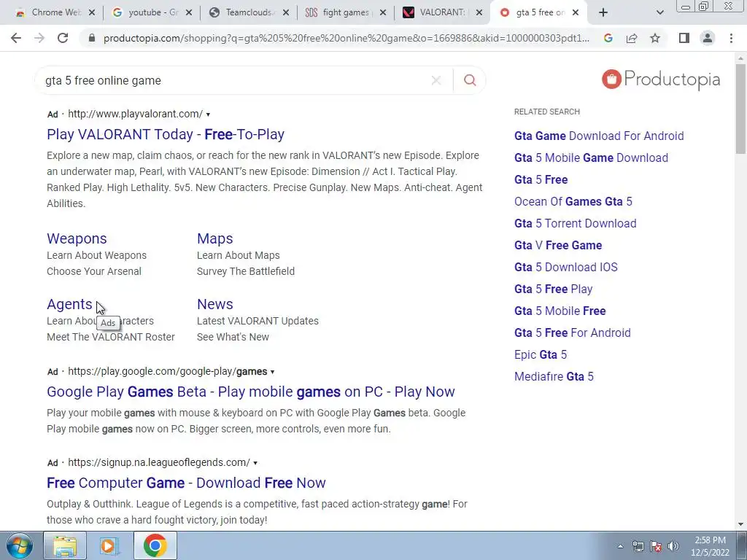Click Gta V Free Game
747x560 pixels.
(x=558, y=245)
